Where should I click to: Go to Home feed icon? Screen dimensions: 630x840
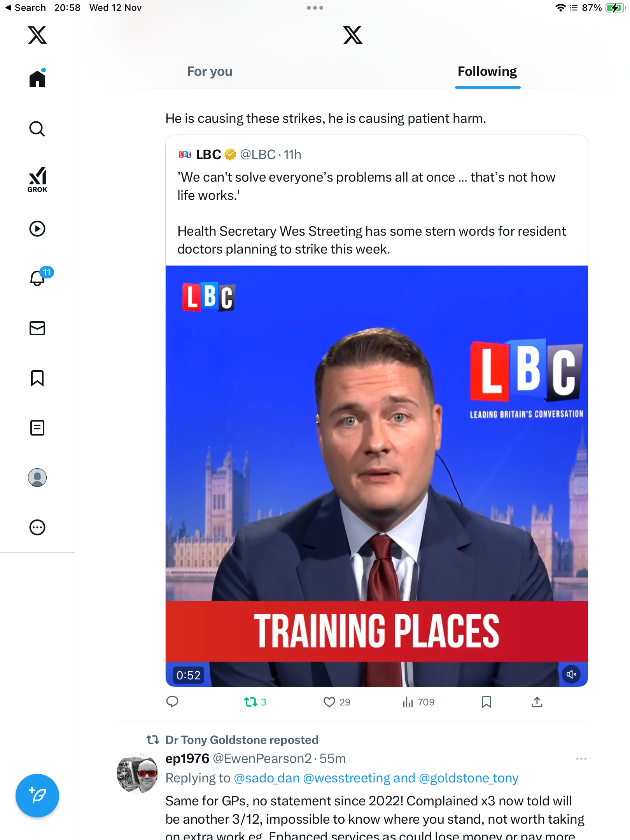click(37, 79)
